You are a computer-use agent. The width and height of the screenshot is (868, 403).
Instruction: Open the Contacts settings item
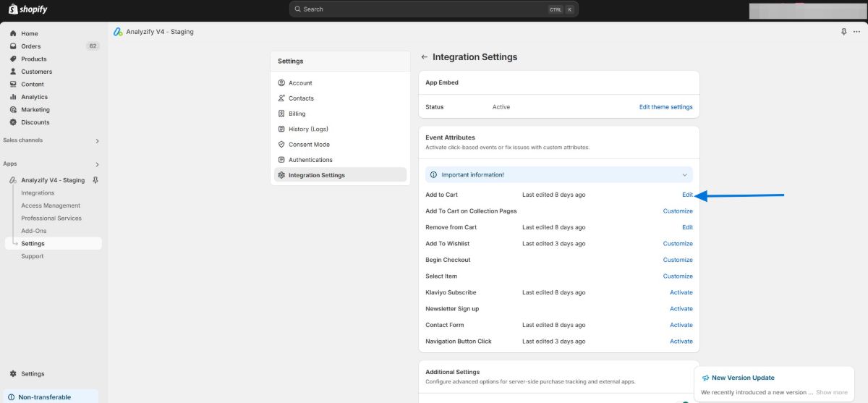pos(340,98)
